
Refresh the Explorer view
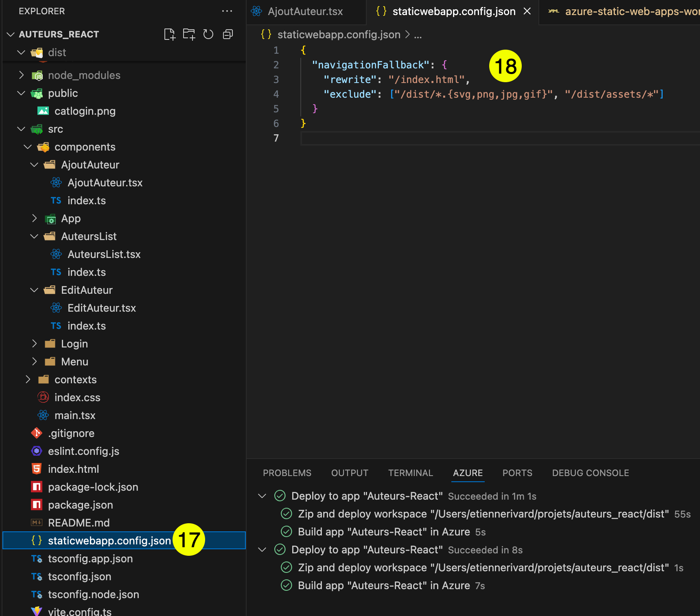(x=208, y=34)
